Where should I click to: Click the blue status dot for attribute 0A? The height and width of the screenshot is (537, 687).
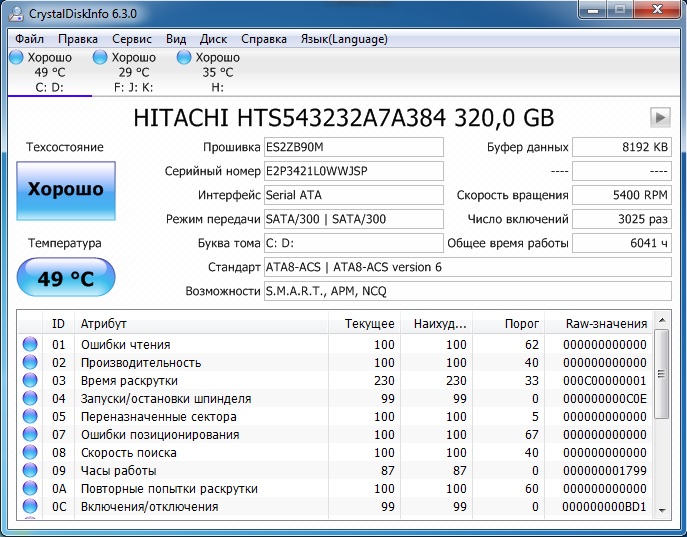pyautogui.click(x=30, y=488)
